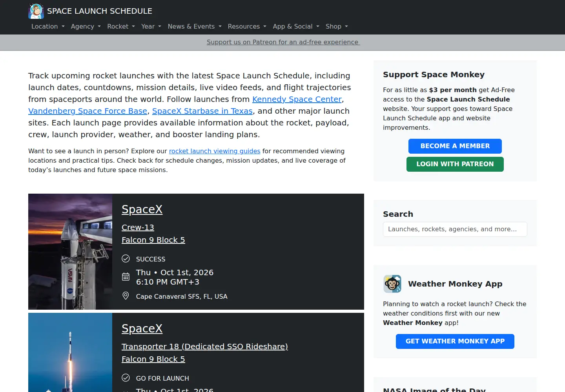This screenshot has width=565, height=392.
Task: Click the BECOME A MEMBER button
Action: pos(455,146)
